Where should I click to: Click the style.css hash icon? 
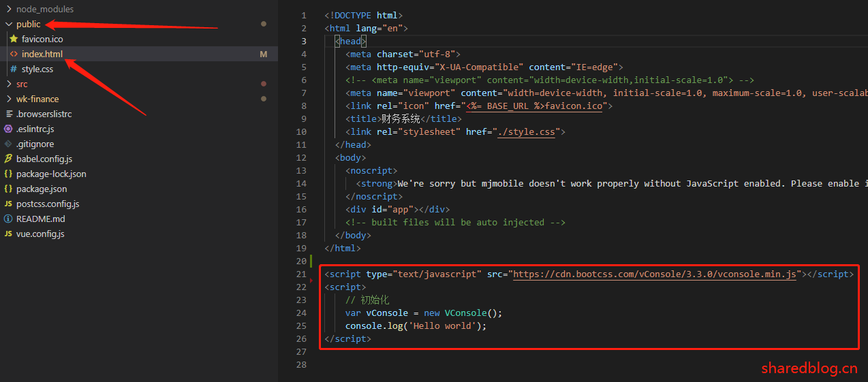[14, 69]
